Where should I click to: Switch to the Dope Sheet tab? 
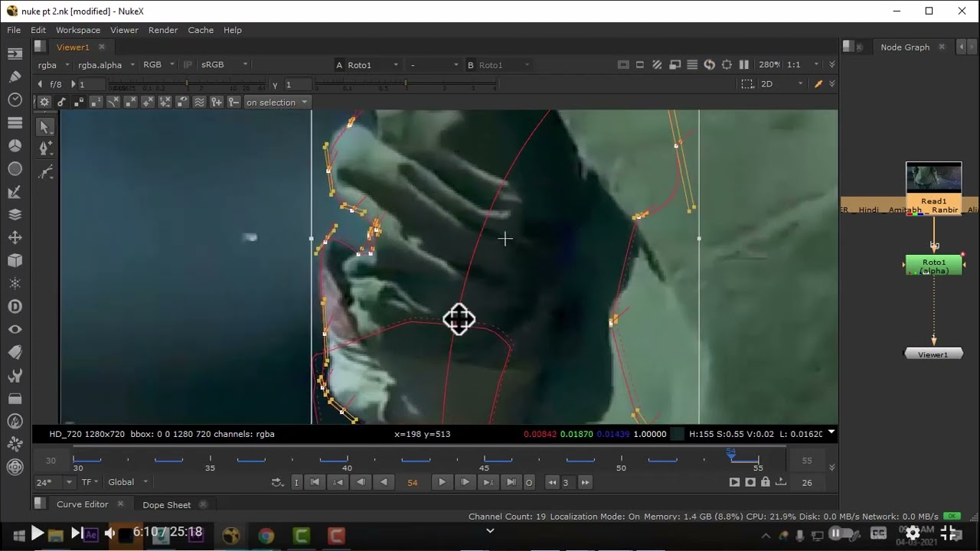coord(166,505)
